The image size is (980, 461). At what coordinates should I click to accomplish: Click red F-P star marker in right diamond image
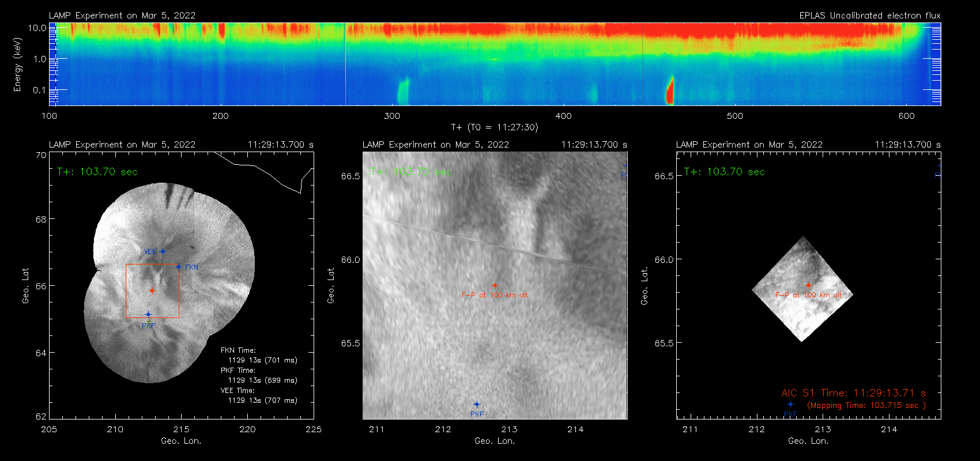pyautogui.click(x=808, y=285)
